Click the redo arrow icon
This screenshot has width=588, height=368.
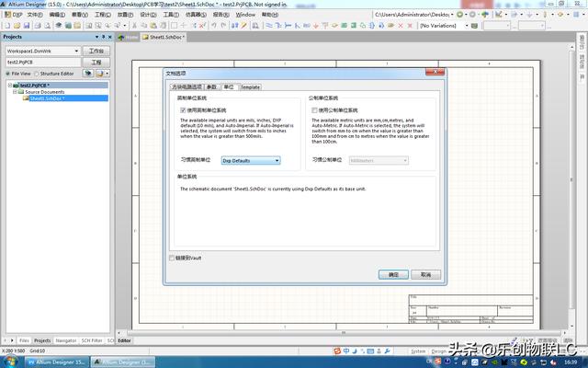click(223, 26)
